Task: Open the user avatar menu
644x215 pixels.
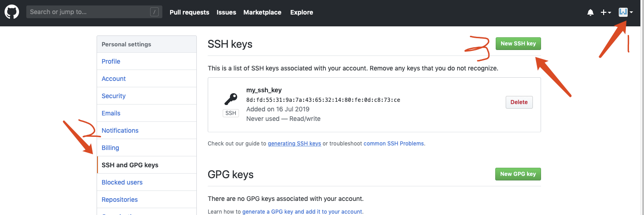Action: 626,12
